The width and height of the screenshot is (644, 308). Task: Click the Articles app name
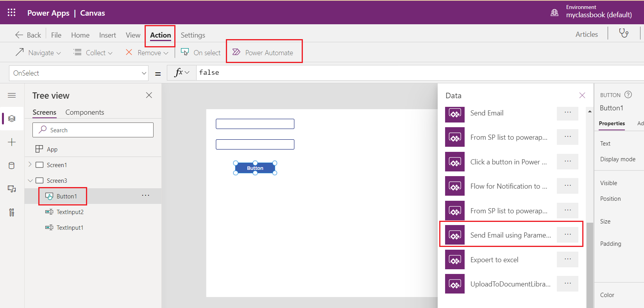click(x=587, y=34)
